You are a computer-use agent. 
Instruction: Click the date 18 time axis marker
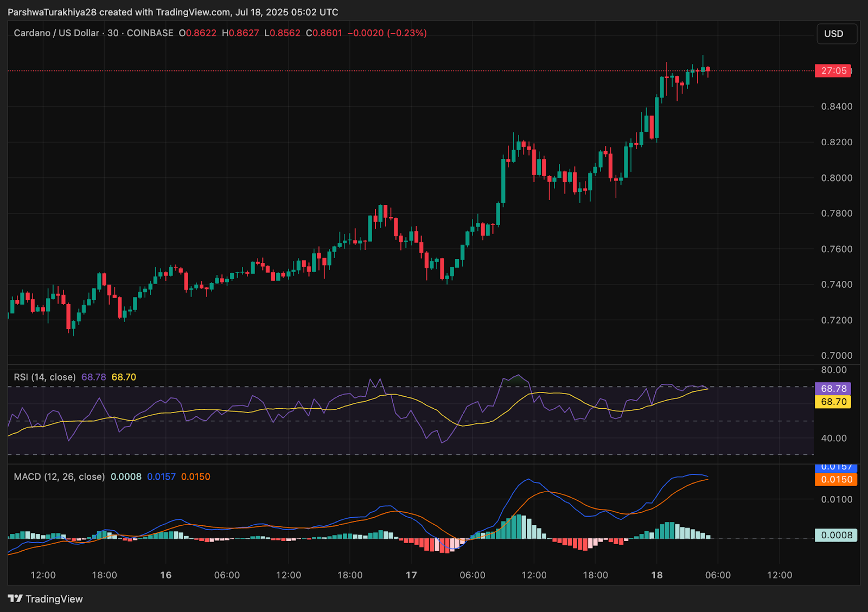(656, 575)
